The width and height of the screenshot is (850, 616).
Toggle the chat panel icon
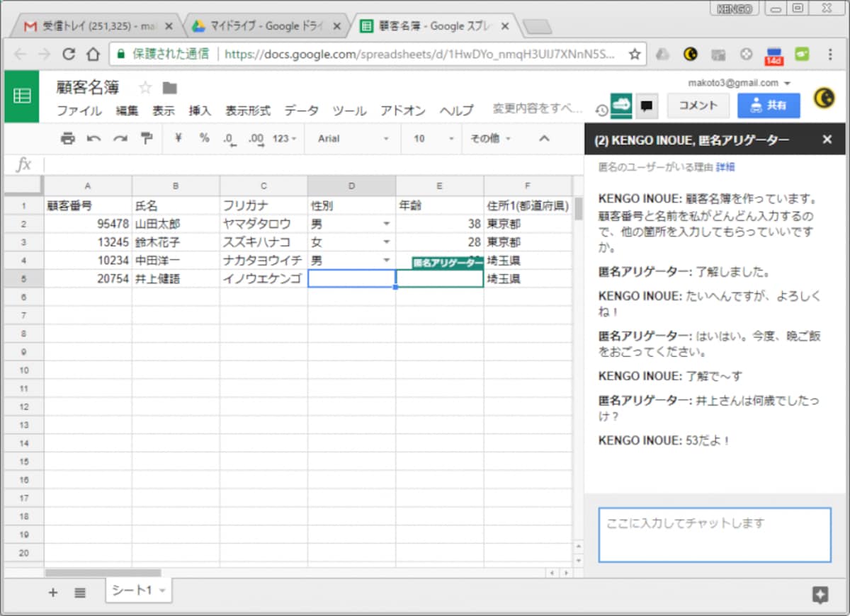(646, 105)
